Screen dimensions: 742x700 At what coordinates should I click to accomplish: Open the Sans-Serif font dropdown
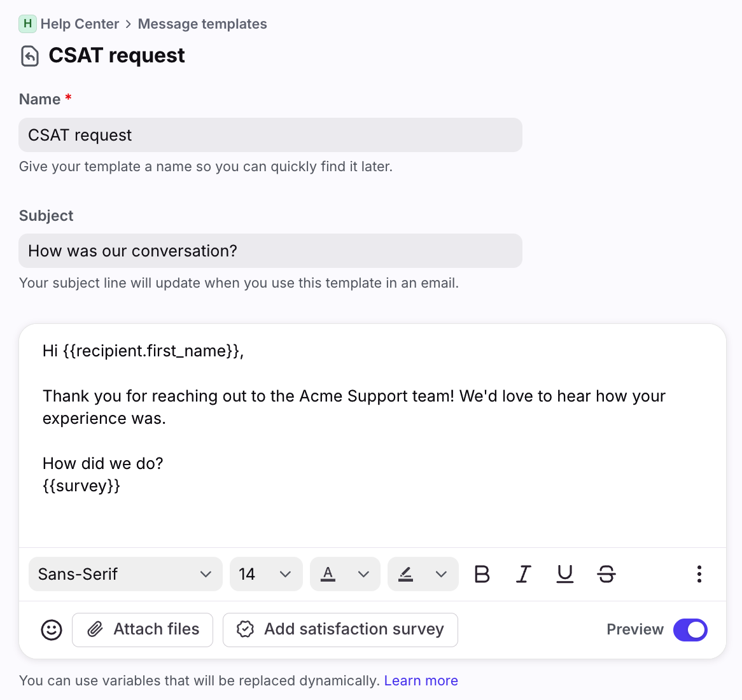pyautogui.click(x=125, y=574)
